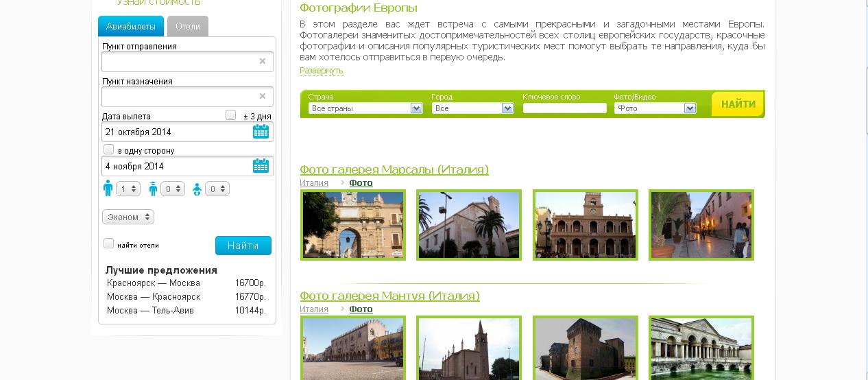Viewport: 868px width, 380px height.
Task: Select the Москва — Тель-Авив offer
Action: coord(150,310)
